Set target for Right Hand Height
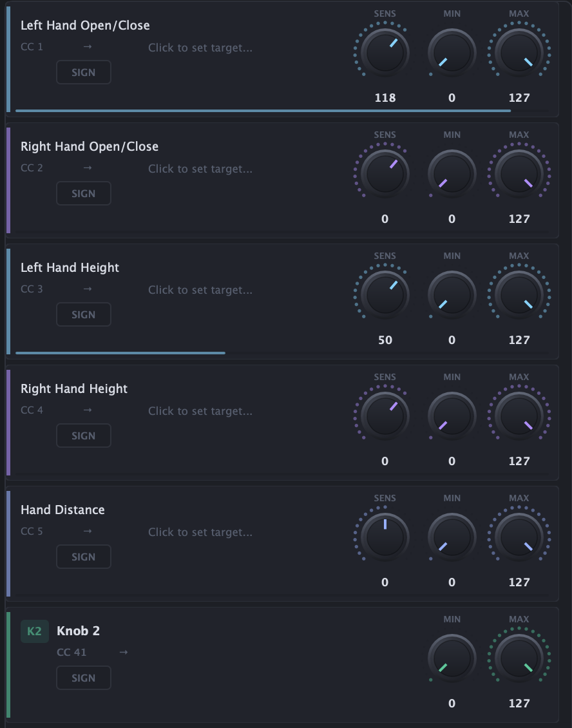Viewport: 572px width, 728px height. tap(200, 412)
